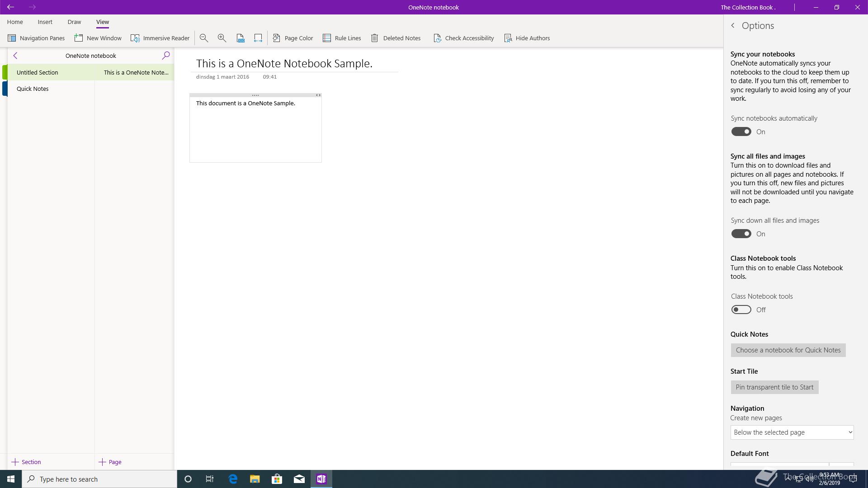Launch Microsoft Edge from taskbar
Screen dimensions: 868x488
(233, 479)
